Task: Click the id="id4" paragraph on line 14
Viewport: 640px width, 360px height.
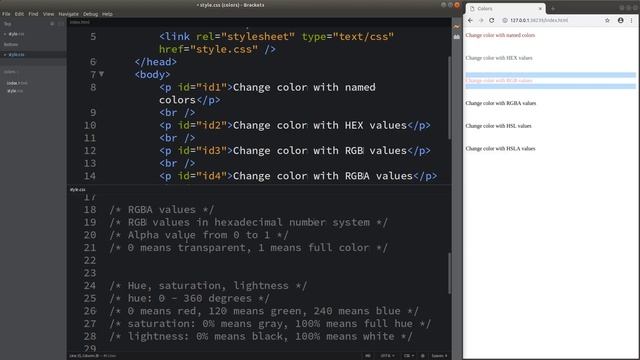Action: coord(298,176)
